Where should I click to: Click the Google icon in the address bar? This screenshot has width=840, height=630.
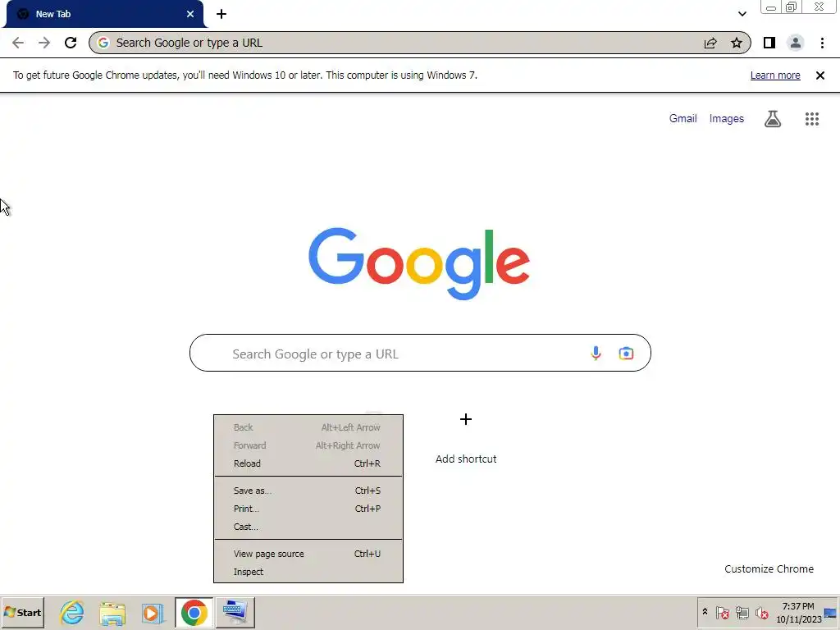point(103,43)
